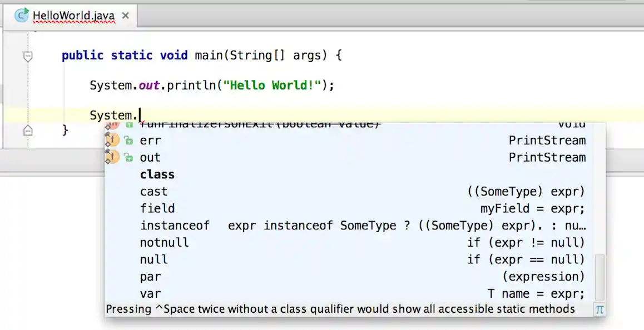The image size is (644, 330).
Task: Choose the 'notnull' postfix suggestion
Action: click(164, 243)
